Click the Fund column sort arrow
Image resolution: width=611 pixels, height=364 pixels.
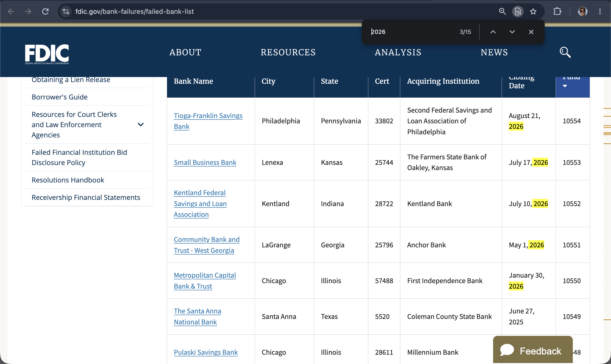pos(565,86)
